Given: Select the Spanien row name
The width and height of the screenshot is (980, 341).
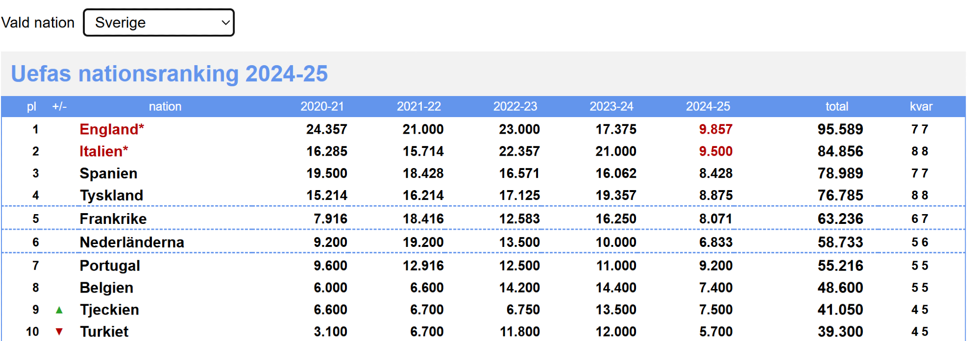Looking at the screenshot, I should [x=108, y=173].
